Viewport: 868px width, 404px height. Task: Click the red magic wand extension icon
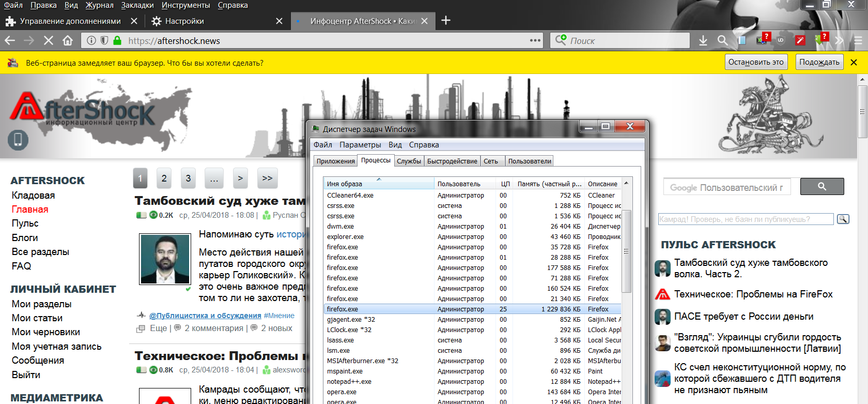click(x=800, y=40)
